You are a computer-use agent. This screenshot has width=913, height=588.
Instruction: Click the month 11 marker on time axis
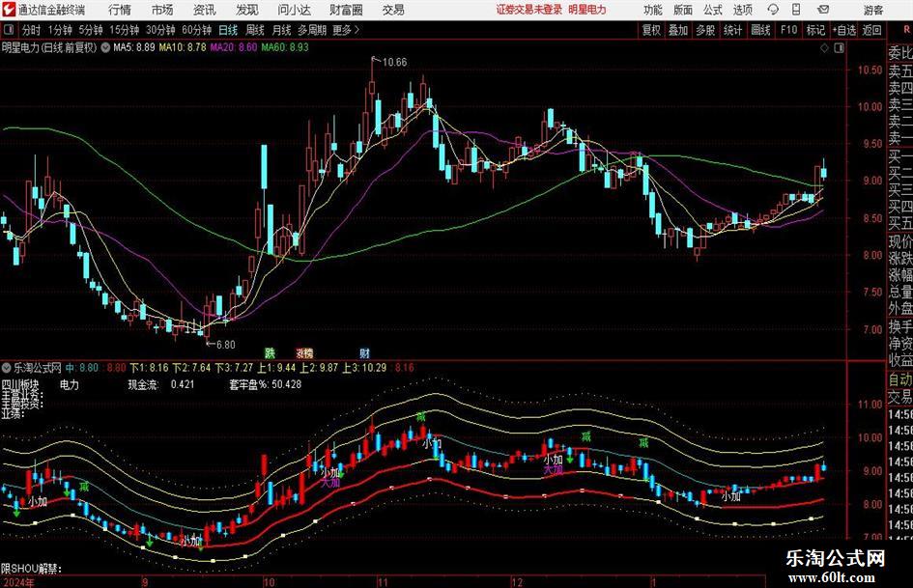coord(383,582)
